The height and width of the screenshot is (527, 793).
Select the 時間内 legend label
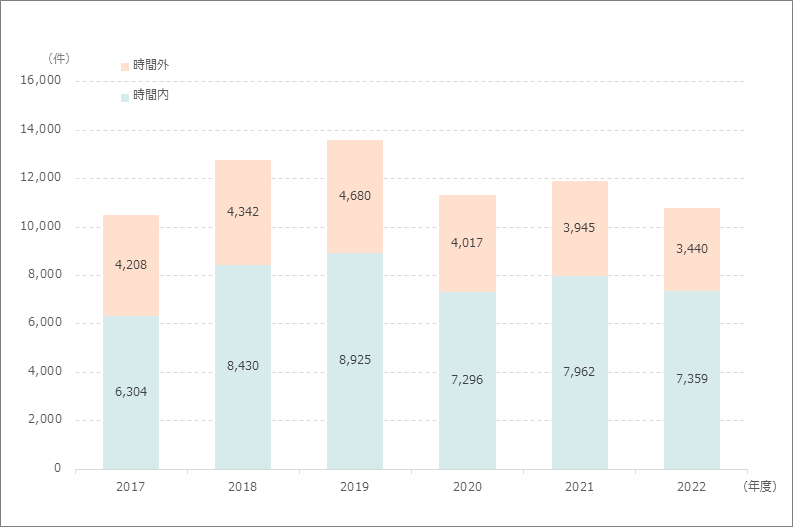[x=151, y=95]
